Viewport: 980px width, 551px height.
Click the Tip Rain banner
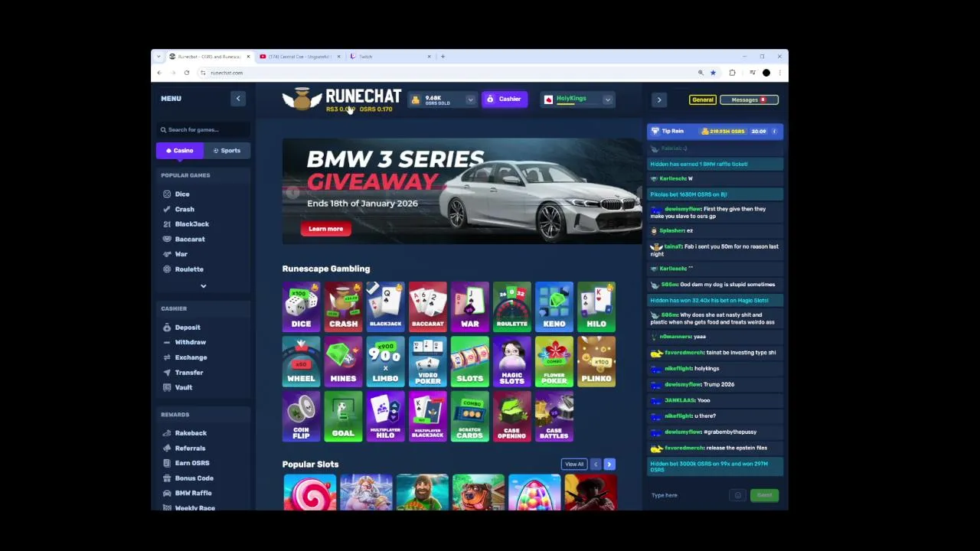pyautogui.click(x=714, y=131)
